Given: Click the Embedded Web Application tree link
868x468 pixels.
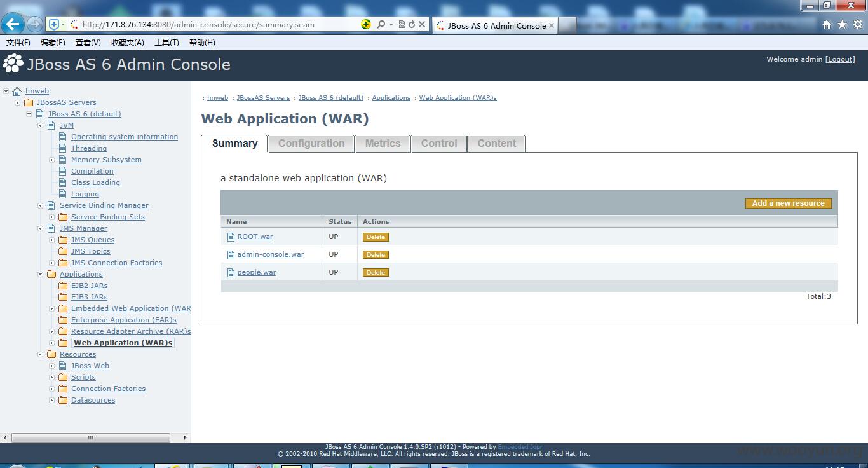Looking at the screenshot, I should [x=131, y=309].
